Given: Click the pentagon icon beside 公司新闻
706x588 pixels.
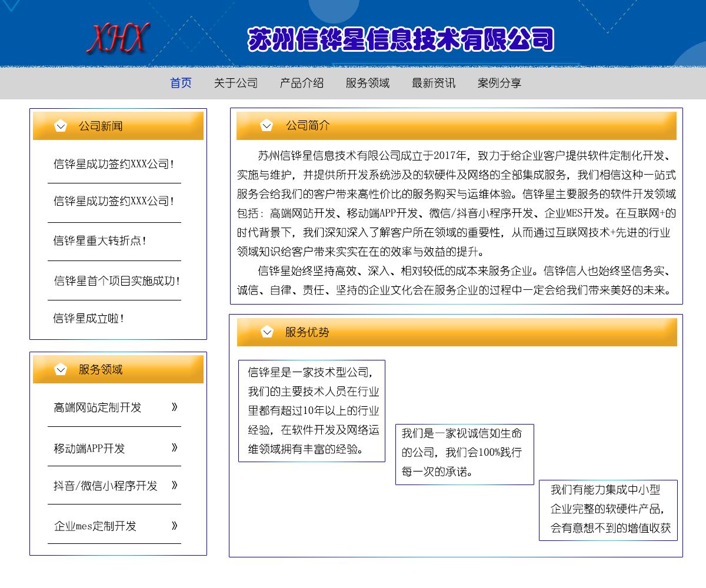Looking at the screenshot, I should tap(61, 126).
